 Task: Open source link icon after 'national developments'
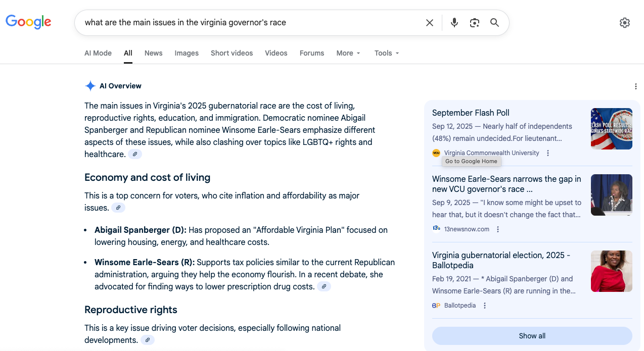coord(148,340)
